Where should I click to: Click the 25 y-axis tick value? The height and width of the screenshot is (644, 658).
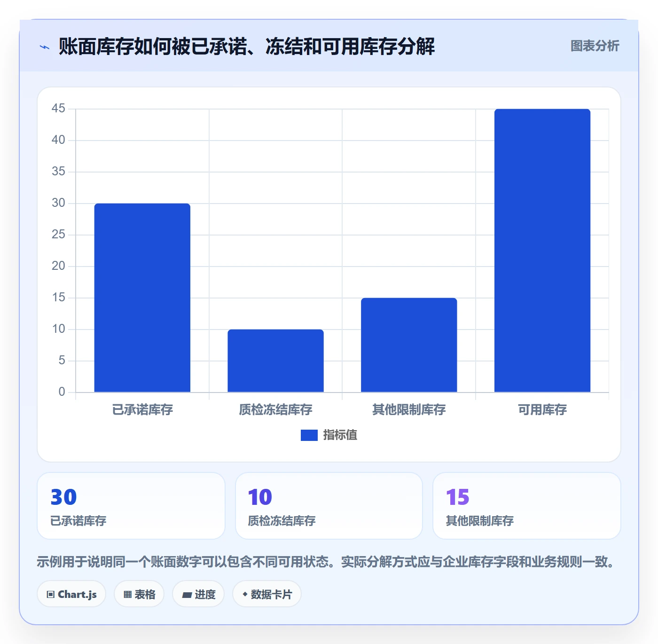[58, 235]
